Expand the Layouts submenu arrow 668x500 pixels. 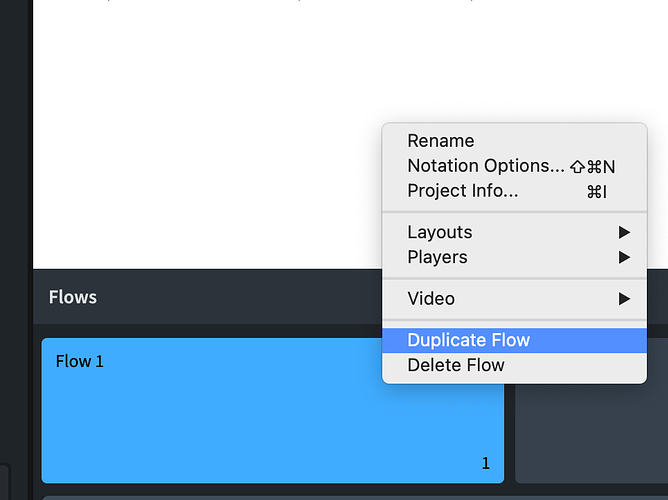coord(624,232)
